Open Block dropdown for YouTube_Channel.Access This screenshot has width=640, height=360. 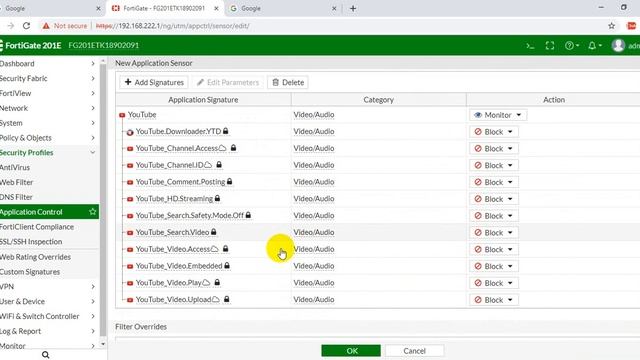(x=493, y=149)
